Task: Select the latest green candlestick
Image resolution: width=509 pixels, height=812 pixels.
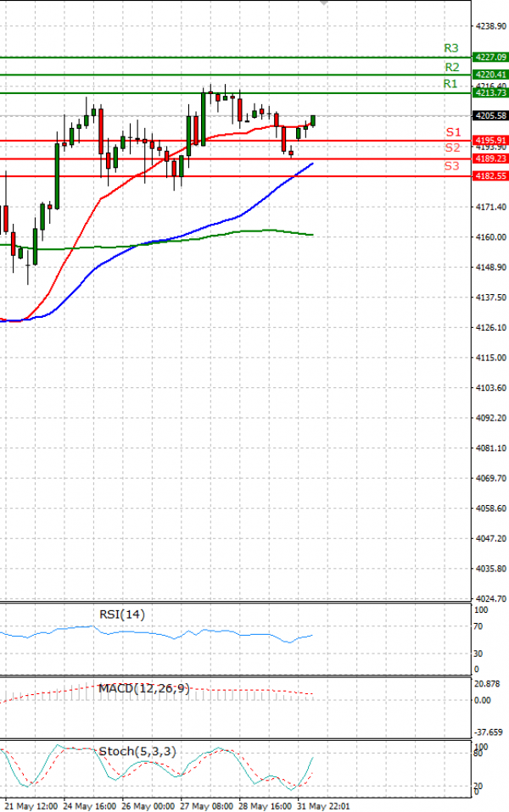Action: click(313, 120)
